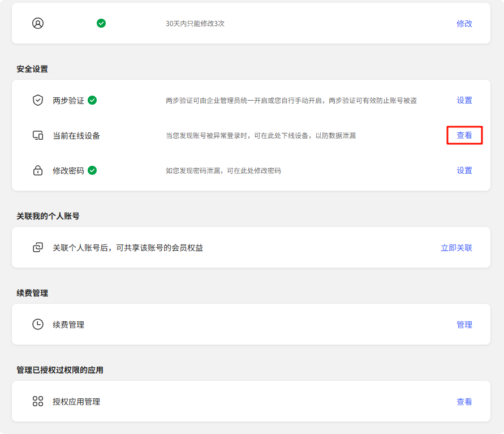Click 查看 for 授权应用管理
Viewport: 504px width, 434px height.
click(x=464, y=402)
